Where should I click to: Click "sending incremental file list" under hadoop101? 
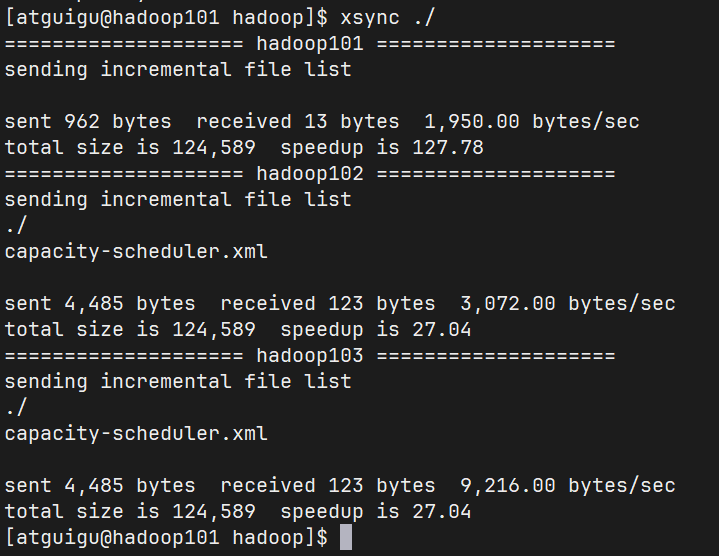178,69
